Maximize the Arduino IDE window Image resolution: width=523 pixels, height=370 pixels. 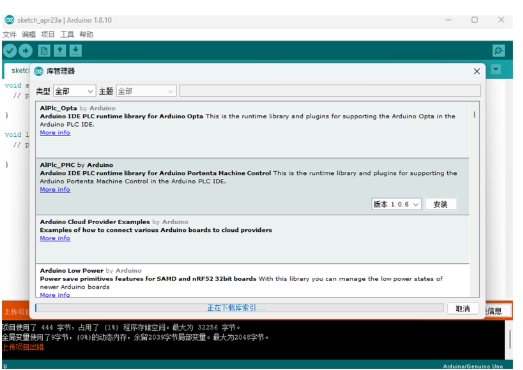474,20
